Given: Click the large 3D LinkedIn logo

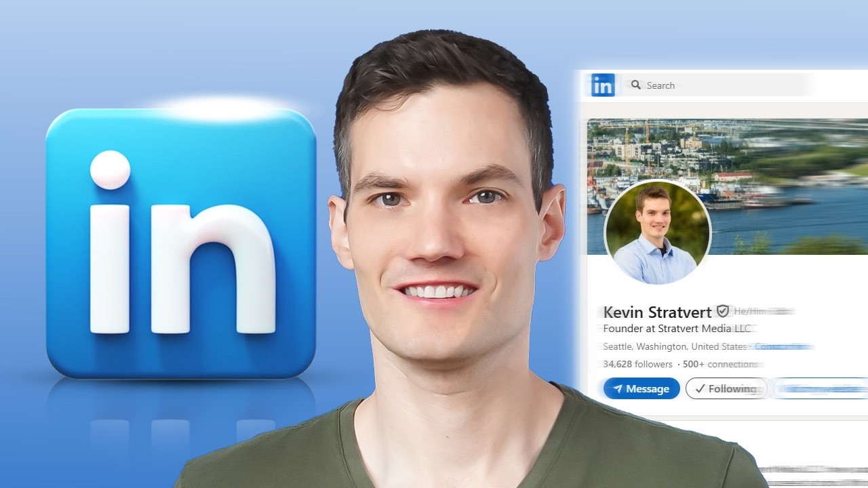Looking at the screenshot, I should (181, 243).
